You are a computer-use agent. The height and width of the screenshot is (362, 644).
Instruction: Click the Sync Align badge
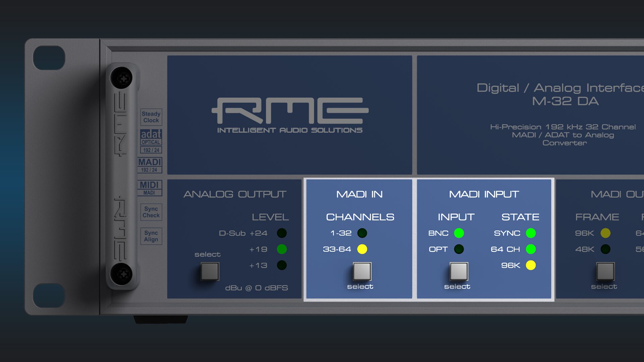click(x=151, y=236)
